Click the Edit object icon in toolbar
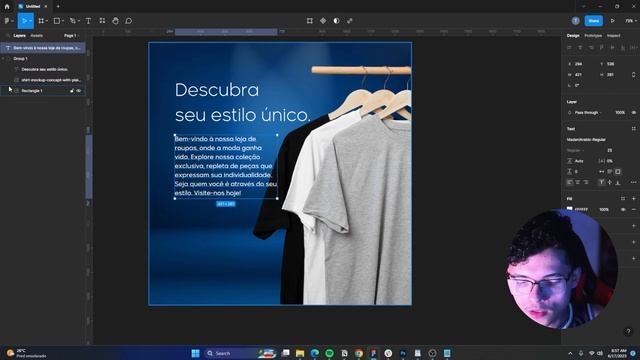Viewport: 640px width, 360px height. click(x=310, y=21)
